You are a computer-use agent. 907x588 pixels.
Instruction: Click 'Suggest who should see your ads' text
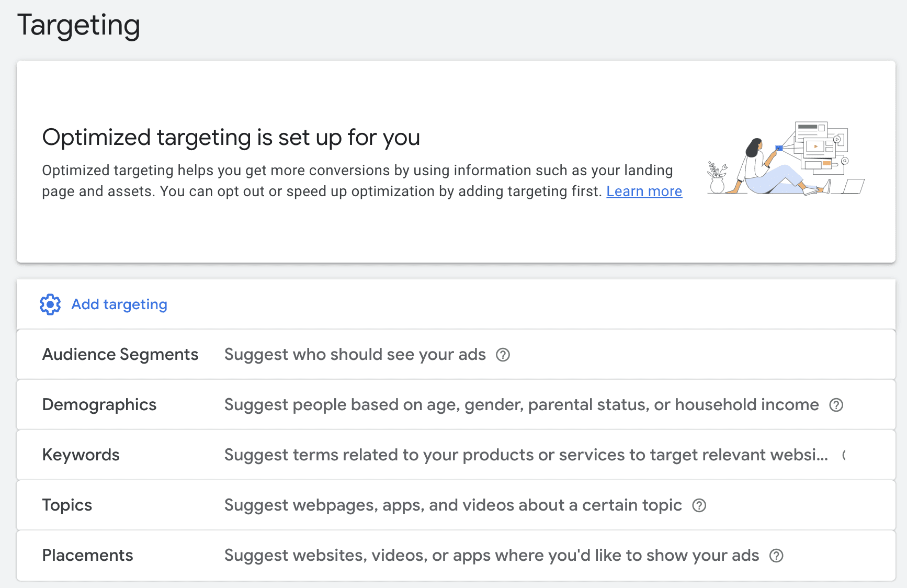355,355
